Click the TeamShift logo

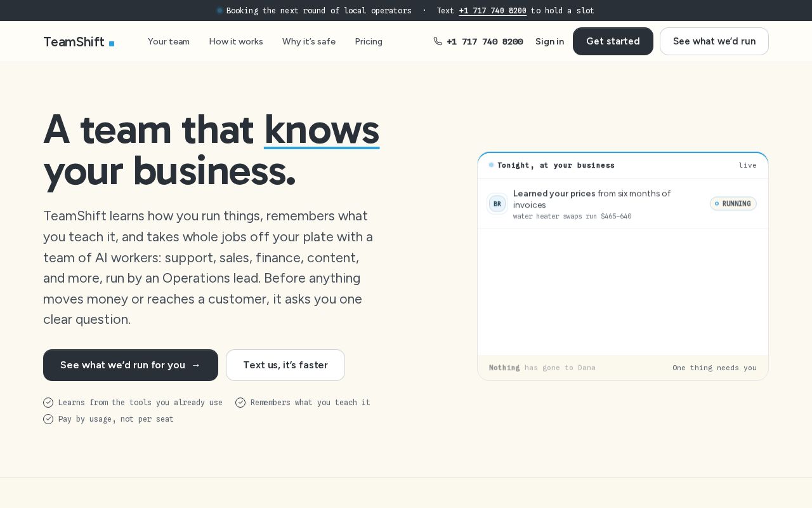click(x=79, y=42)
